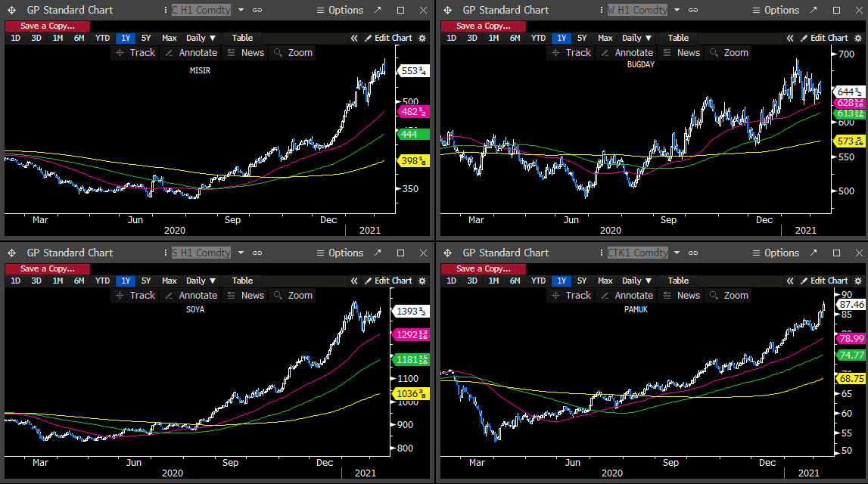Viewport: 868px width, 484px height.
Task: Open the three-dot menu beside W H1 Comdty
Action: tap(601, 10)
